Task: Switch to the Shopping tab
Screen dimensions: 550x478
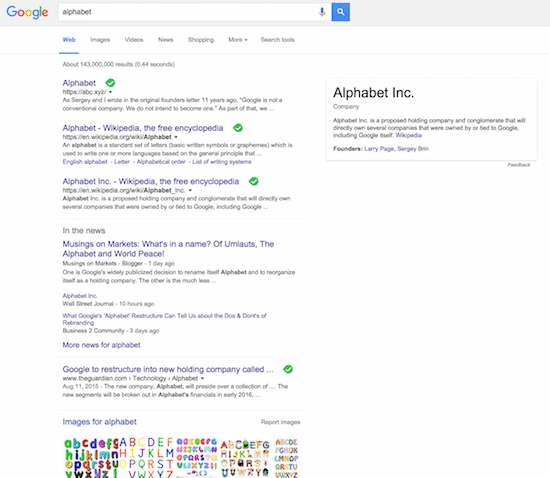Action: tap(201, 40)
